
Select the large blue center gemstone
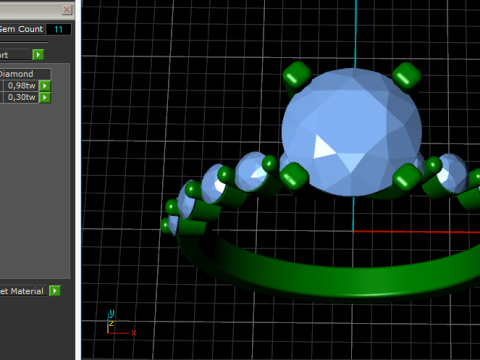point(352,132)
